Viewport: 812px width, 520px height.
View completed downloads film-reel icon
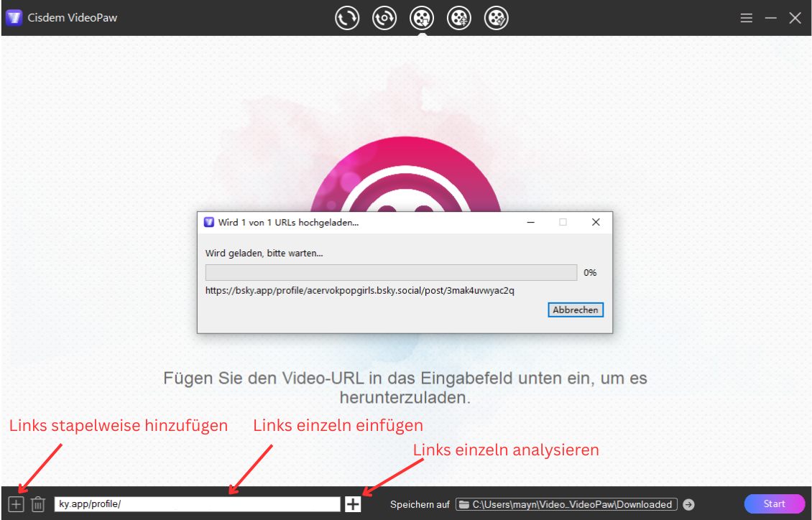[497, 17]
